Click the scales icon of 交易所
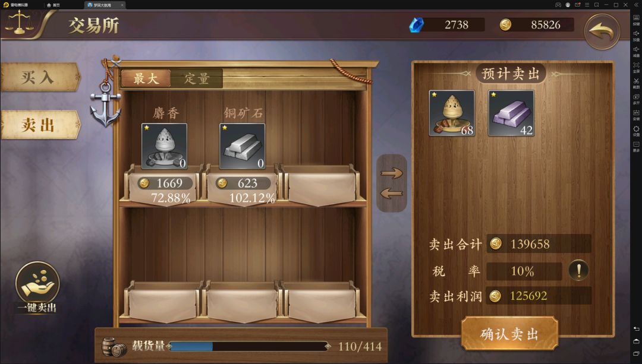This screenshot has height=364, width=642. 19,23
